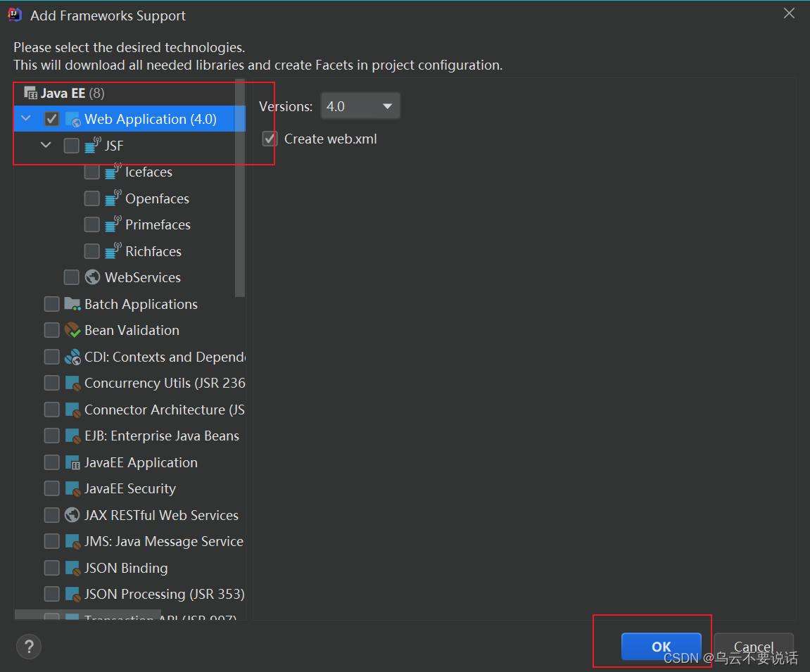Check the JSON Binding checkbox
810x672 pixels.
51,568
